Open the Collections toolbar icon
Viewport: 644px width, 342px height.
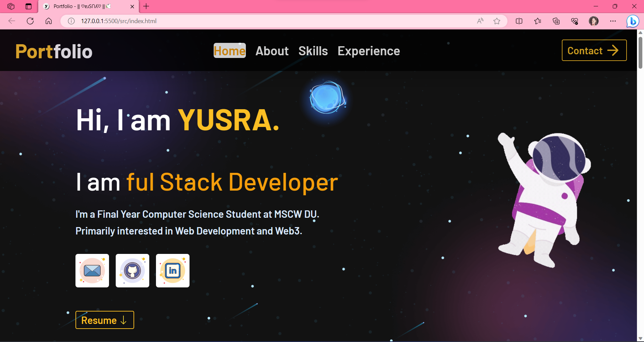[x=556, y=21]
